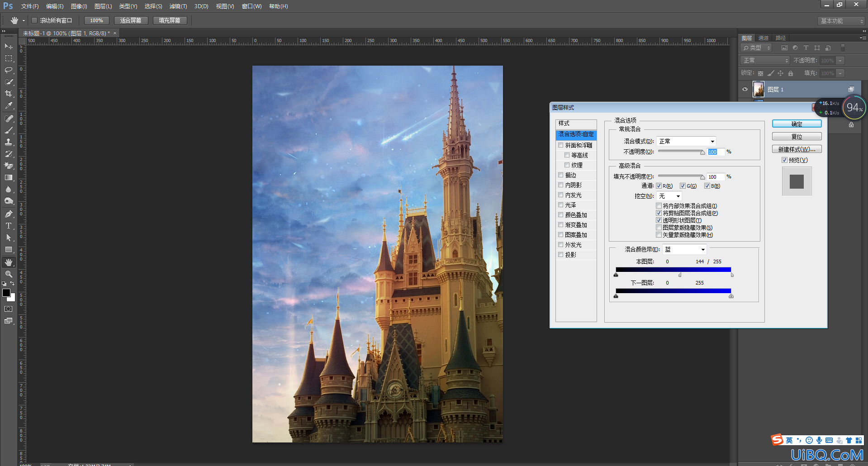Click lock transparent pixels icon
The image size is (868, 466).
point(760,73)
